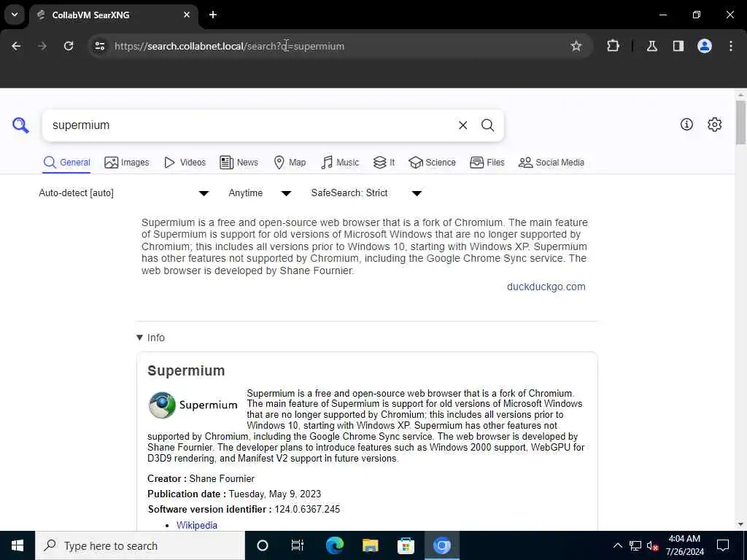The width and height of the screenshot is (747, 560).
Task: Open the Wikipedia link
Action: coord(197,525)
